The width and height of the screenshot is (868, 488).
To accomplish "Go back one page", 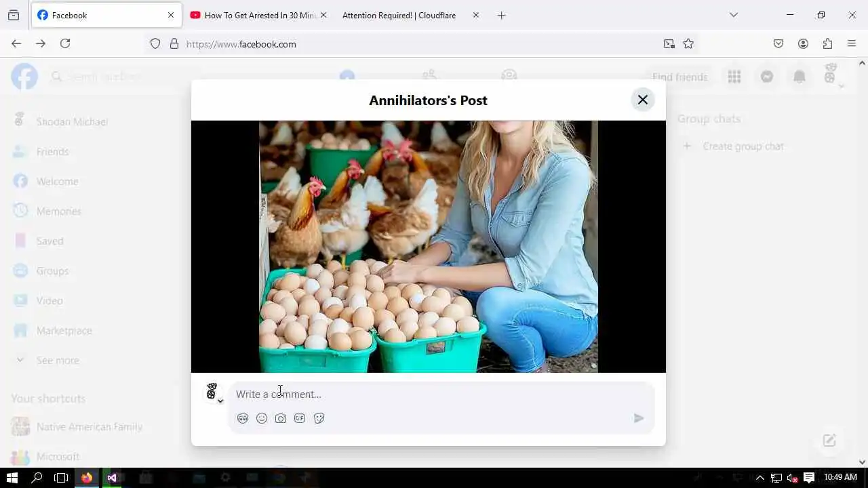I will pyautogui.click(x=16, y=43).
